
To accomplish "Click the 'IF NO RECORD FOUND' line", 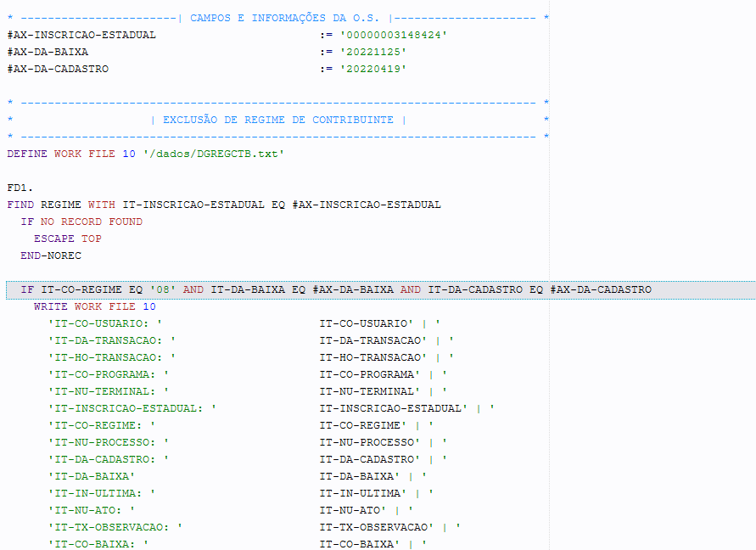I will (81, 222).
